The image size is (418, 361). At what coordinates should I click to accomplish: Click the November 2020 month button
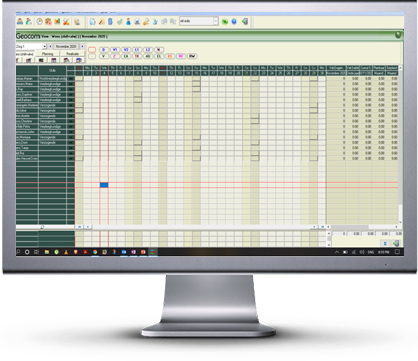(x=66, y=46)
